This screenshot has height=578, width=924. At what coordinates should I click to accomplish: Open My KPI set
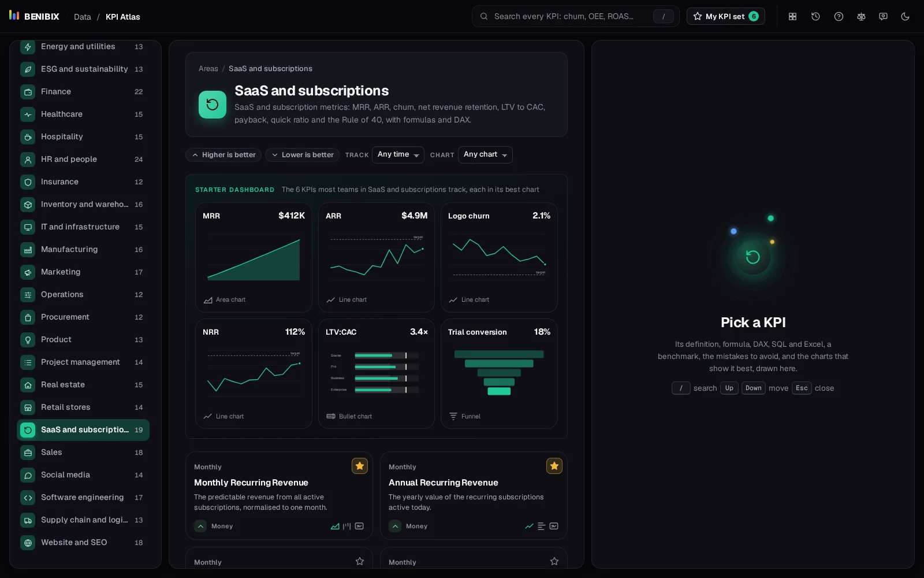[726, 16]
